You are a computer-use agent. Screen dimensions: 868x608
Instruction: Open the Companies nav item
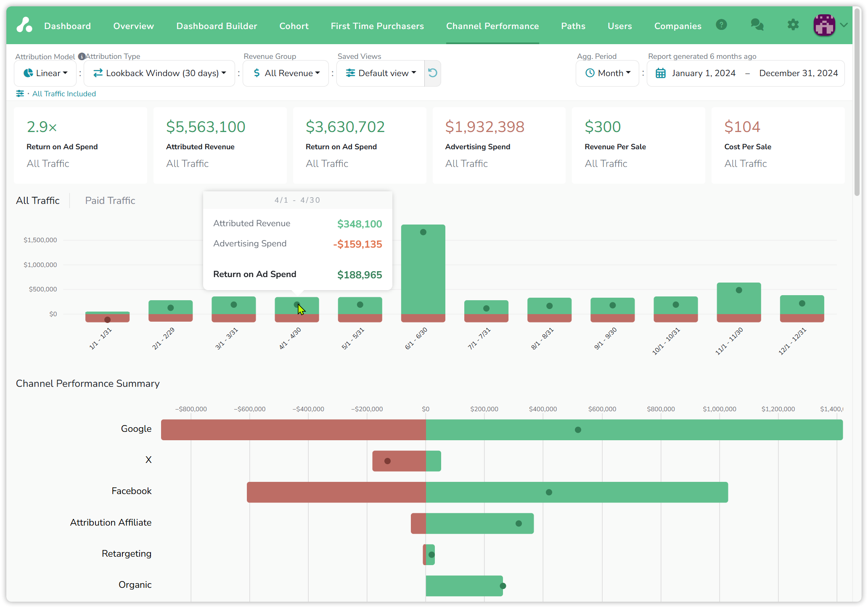pos(677,26)
